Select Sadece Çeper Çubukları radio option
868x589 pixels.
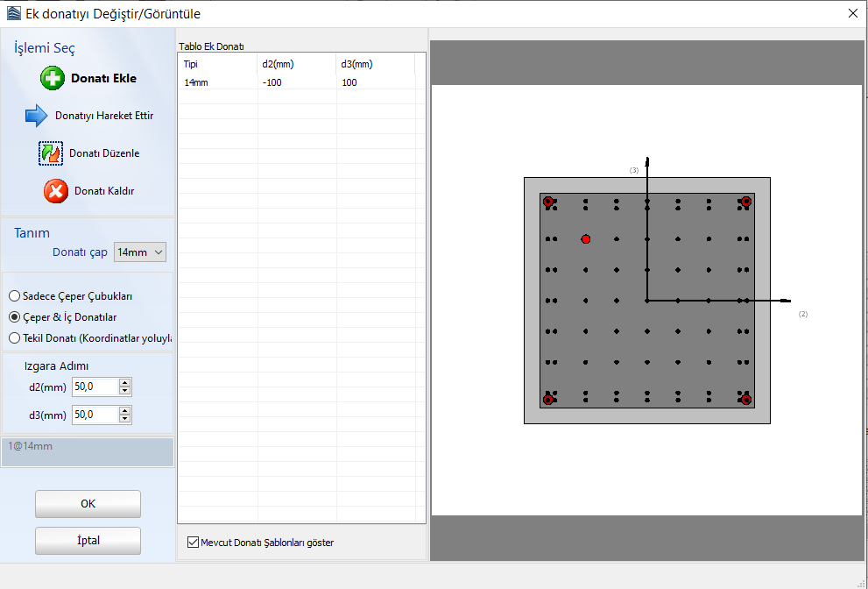click(15, 296)
